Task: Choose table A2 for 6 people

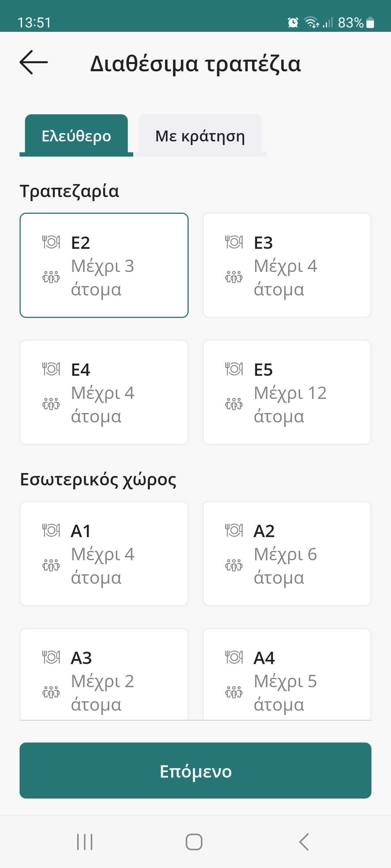Action: tap(287, 553)
